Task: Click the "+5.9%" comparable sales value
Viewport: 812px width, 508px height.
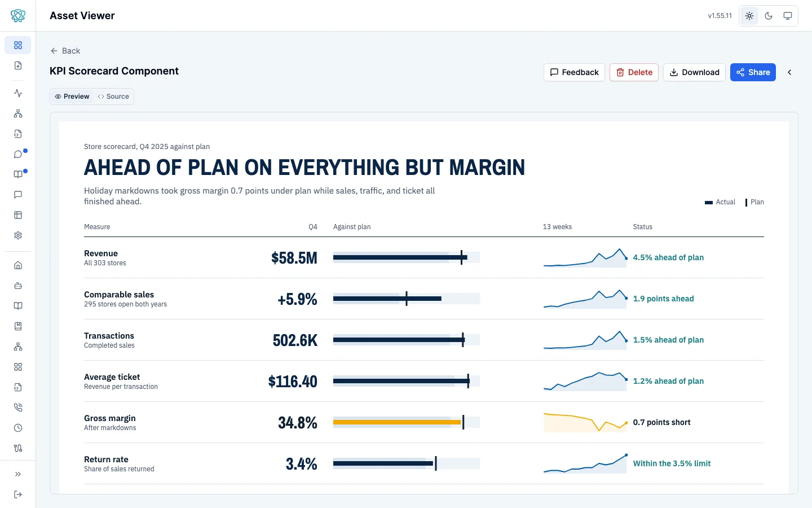Action: tap(297, 299)
